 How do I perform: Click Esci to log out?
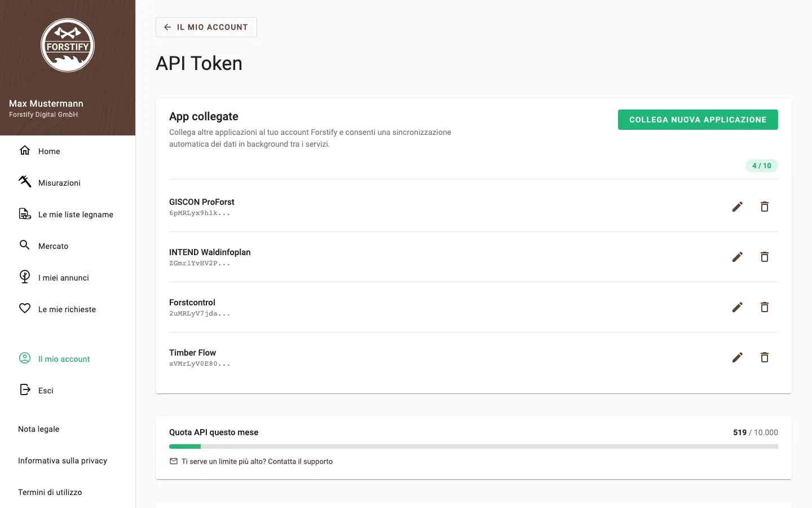click(x=68, y=390)
